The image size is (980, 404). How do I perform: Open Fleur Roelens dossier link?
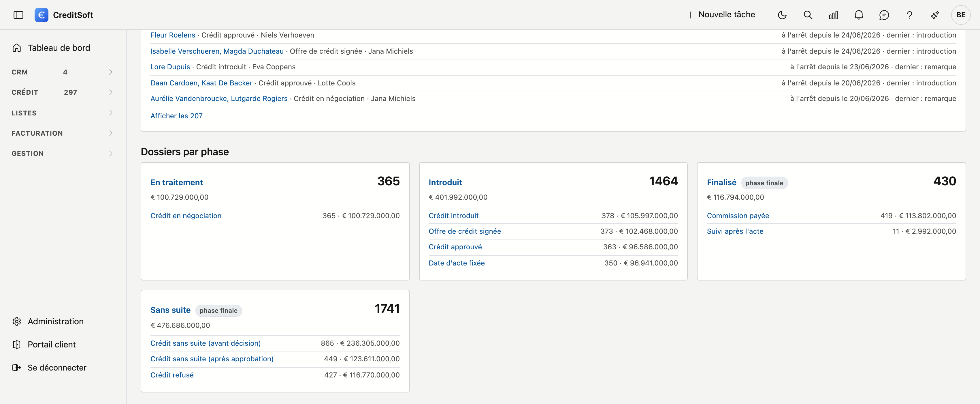point(173,35)
